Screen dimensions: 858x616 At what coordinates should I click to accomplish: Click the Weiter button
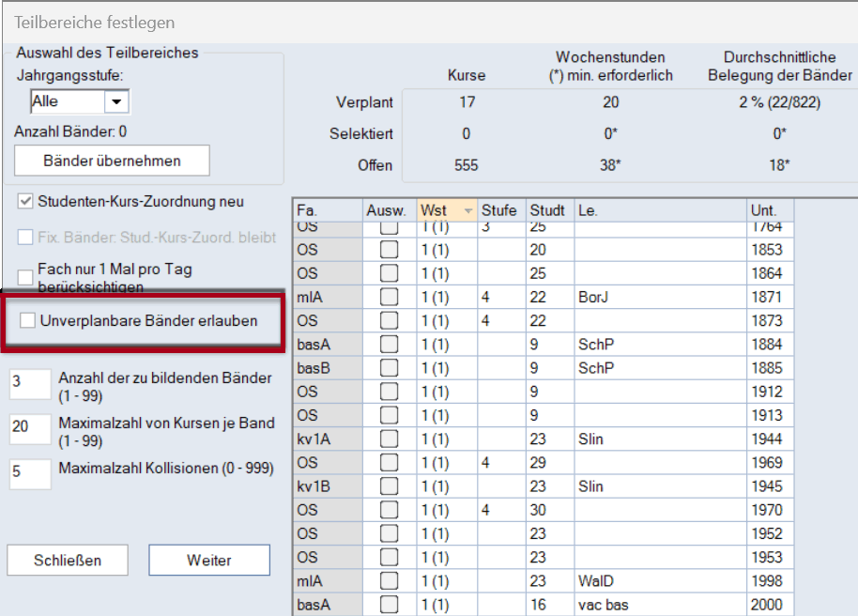click(209, 561)
